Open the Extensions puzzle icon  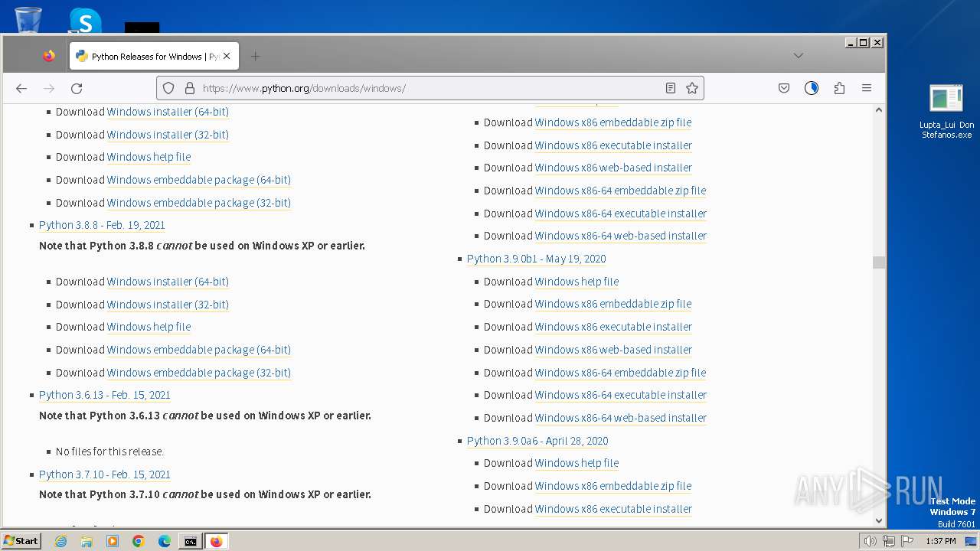tap(839, 88)
